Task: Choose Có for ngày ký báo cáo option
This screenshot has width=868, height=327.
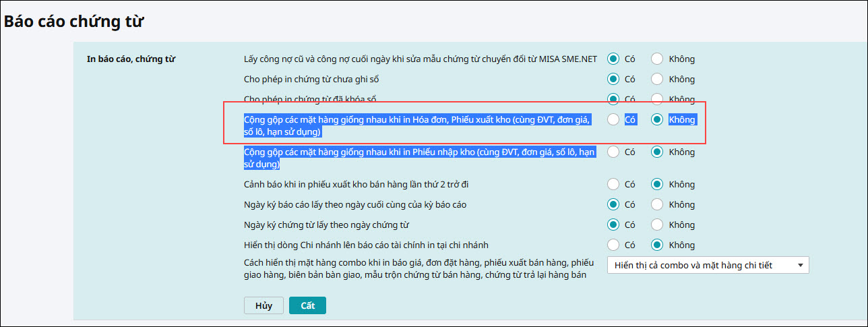Action: point(613,204)
